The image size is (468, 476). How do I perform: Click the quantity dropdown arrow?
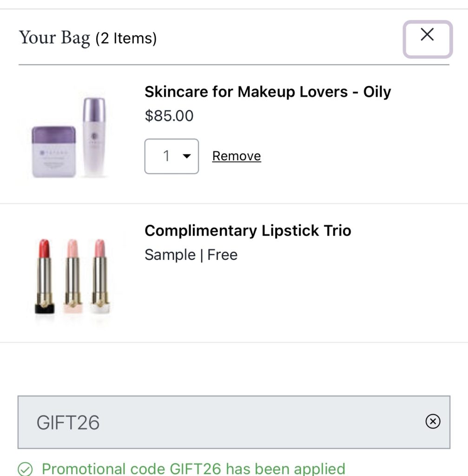pyautogui.click(x=187, y=156)
